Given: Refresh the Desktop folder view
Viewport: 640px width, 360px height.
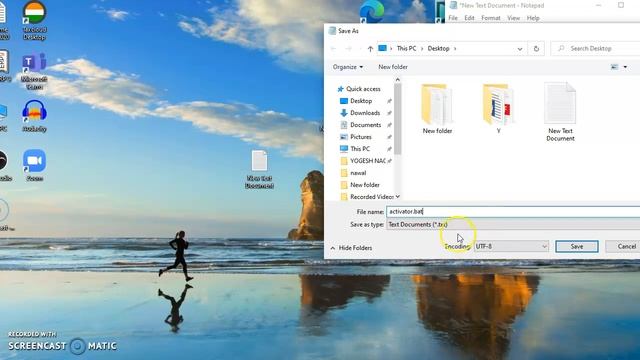Looking at the screenshot, I should click(536, 49).
